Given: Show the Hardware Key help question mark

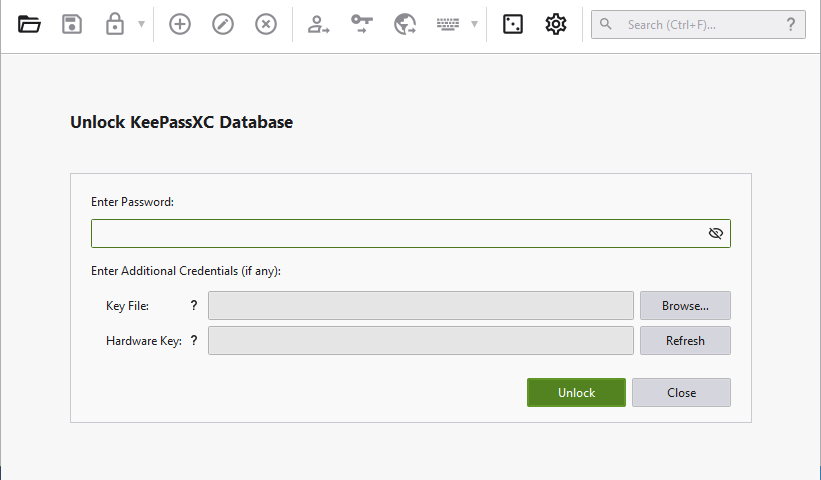Looking at the screenshot, I should click(194, 341).
